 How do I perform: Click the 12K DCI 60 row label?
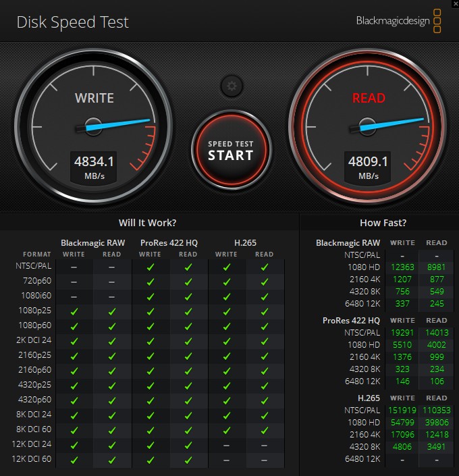pos(32,459)
